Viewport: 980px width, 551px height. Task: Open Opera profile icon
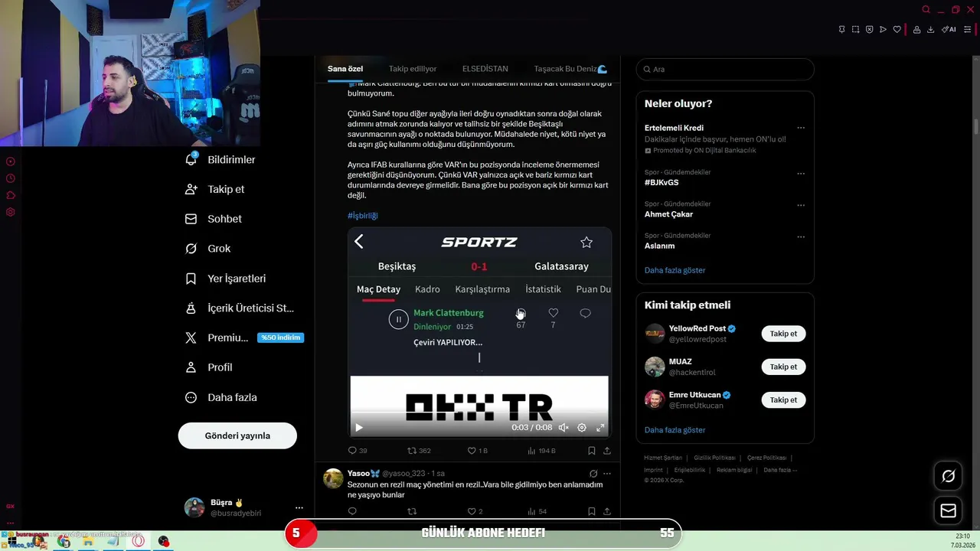tap(916, 29)
